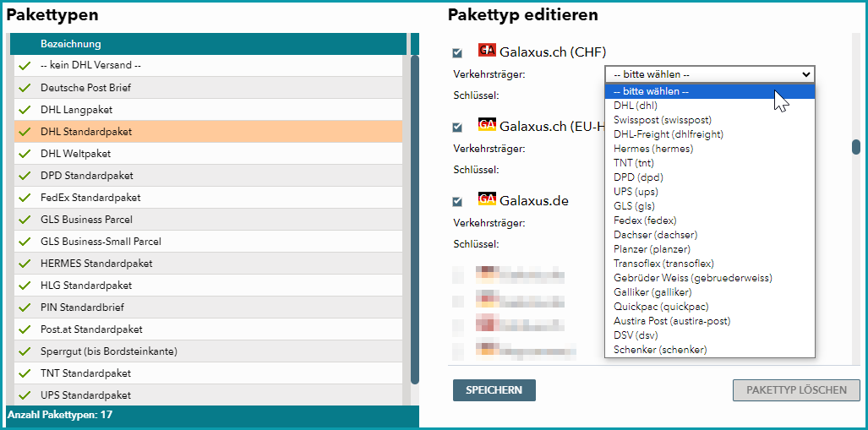
Task: Choose UPS (ups) from list
Action: [710, 192]
